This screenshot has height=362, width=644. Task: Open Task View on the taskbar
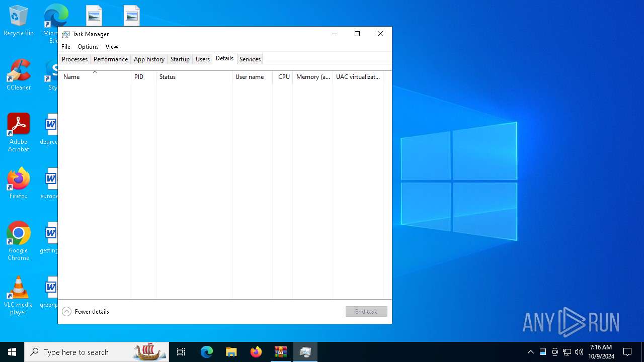click(181, 352)
